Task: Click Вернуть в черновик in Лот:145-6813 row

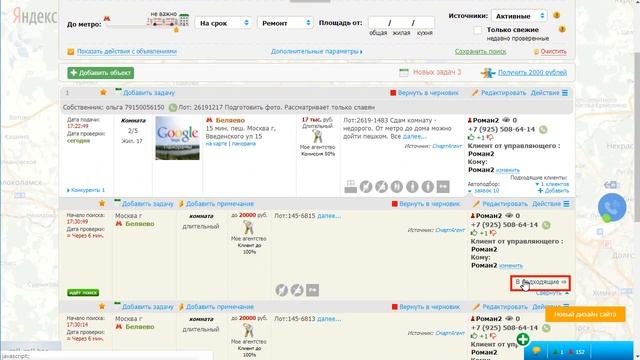Action: (429, 307)
